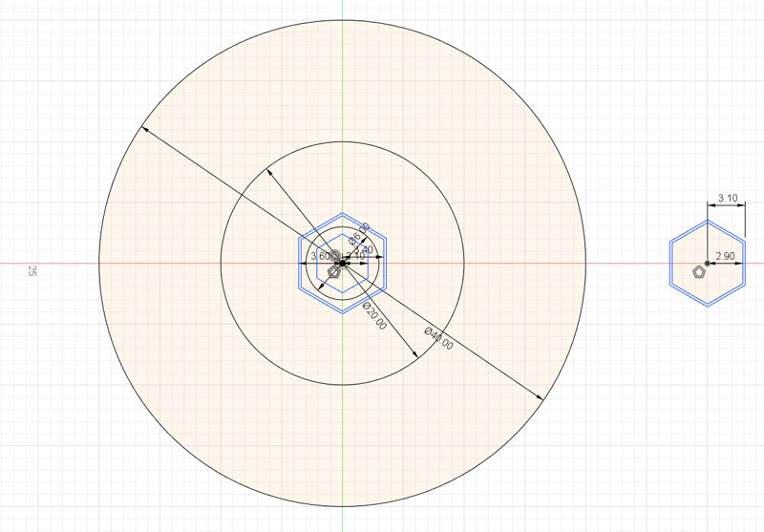Select the red horizontal axis between circle and right hexagon
The width and height of the screenshot is (764, 532).
pyautogui.click(x=621, y=263)
